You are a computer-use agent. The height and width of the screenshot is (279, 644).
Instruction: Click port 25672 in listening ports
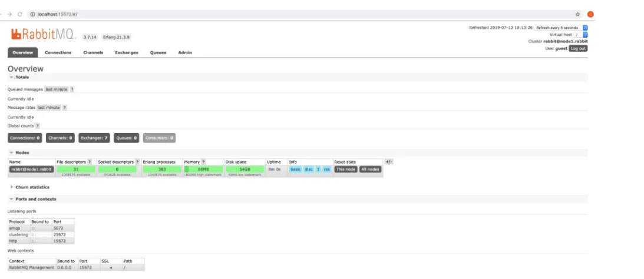tap(63, 235)
